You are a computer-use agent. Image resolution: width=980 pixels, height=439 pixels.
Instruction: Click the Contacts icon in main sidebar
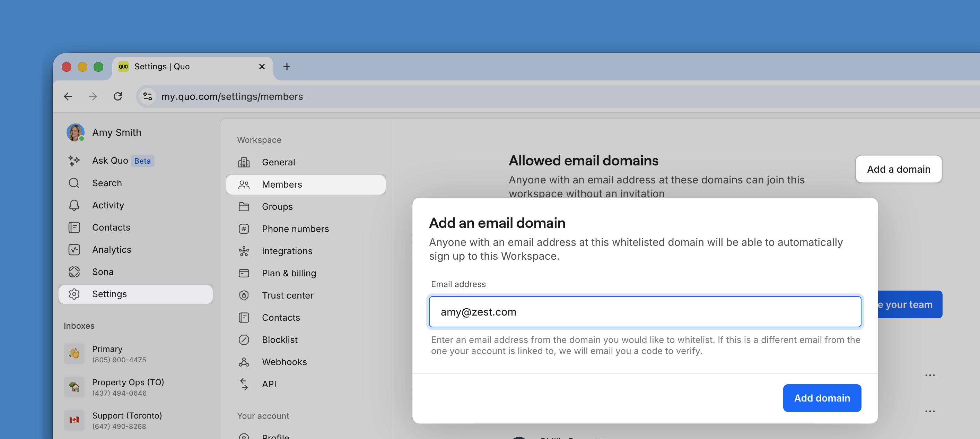[74, 227]
